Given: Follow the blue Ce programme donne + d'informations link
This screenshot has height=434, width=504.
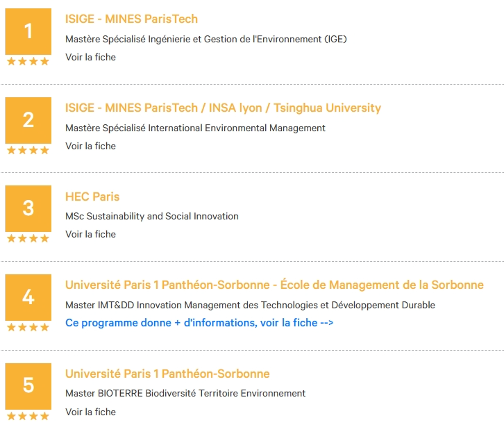Looking at the screenshot, I should click(x=199, y=322).
